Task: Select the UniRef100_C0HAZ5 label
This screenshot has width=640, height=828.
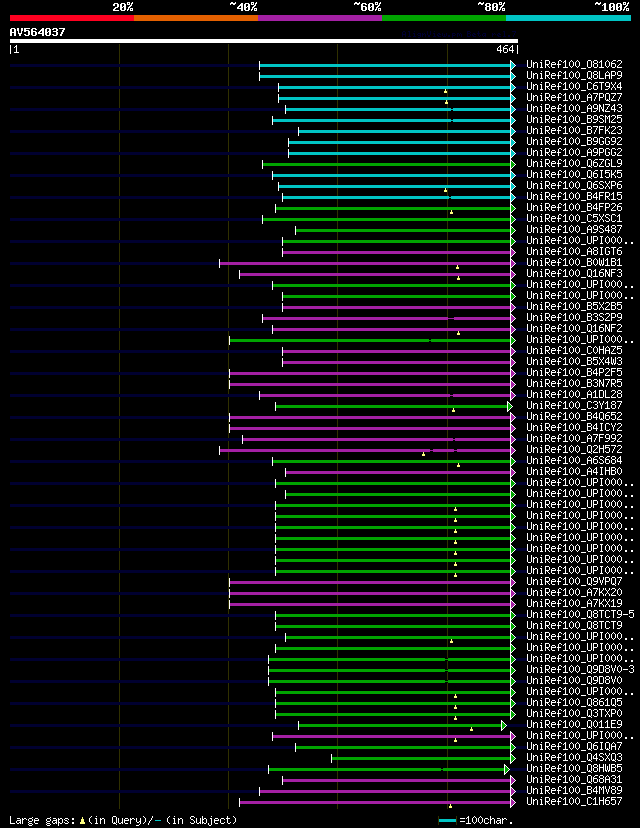Action: click(574, 350)
